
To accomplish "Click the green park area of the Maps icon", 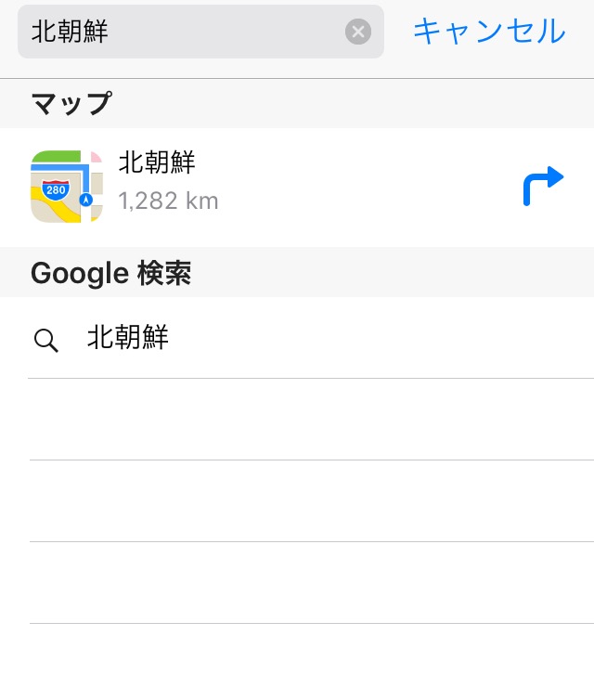I will (56, 157).
